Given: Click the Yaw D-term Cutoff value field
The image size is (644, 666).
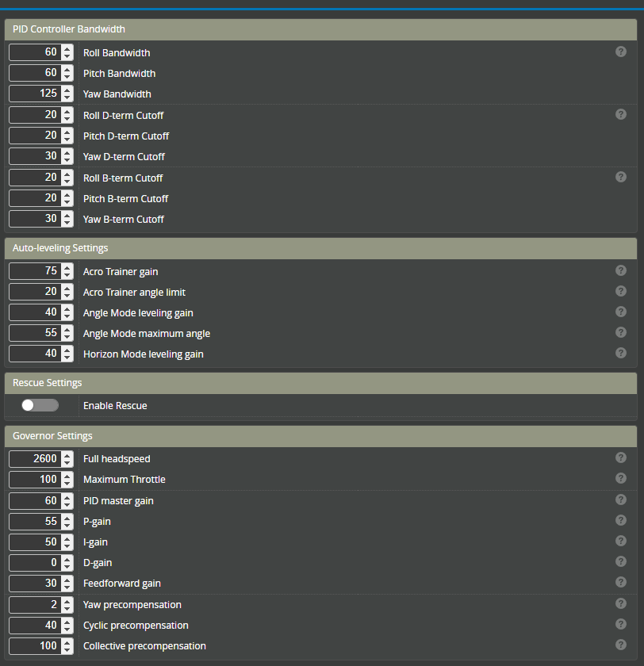Looking at the screenshot, I should (35, 156).
